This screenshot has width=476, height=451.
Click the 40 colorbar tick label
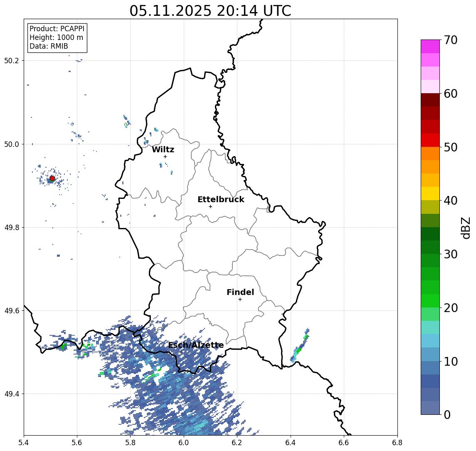[x=451, y=201]
